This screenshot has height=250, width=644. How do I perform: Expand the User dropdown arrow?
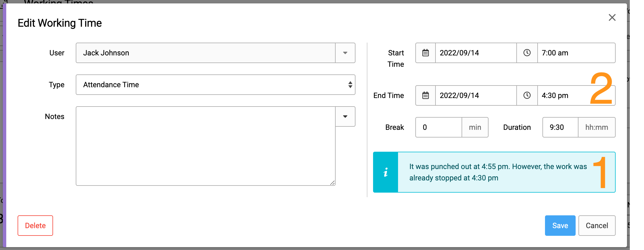(345, 53)
